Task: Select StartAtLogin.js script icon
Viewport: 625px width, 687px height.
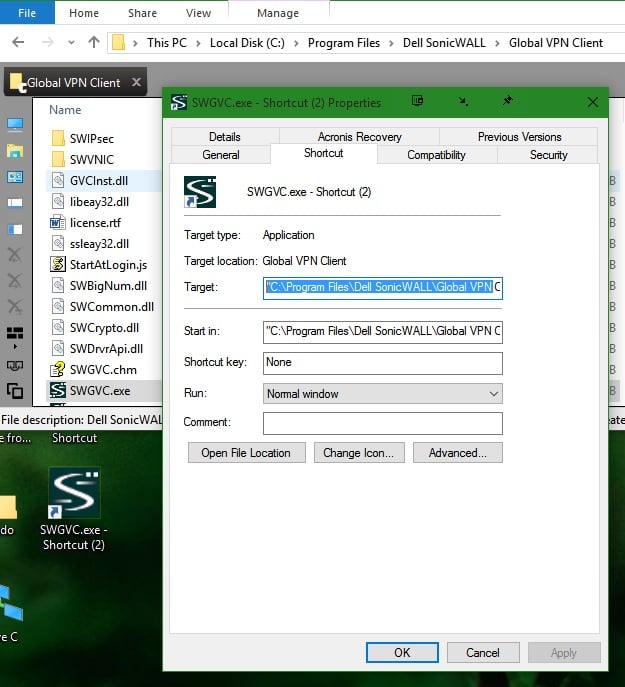Action: (58, 264)
